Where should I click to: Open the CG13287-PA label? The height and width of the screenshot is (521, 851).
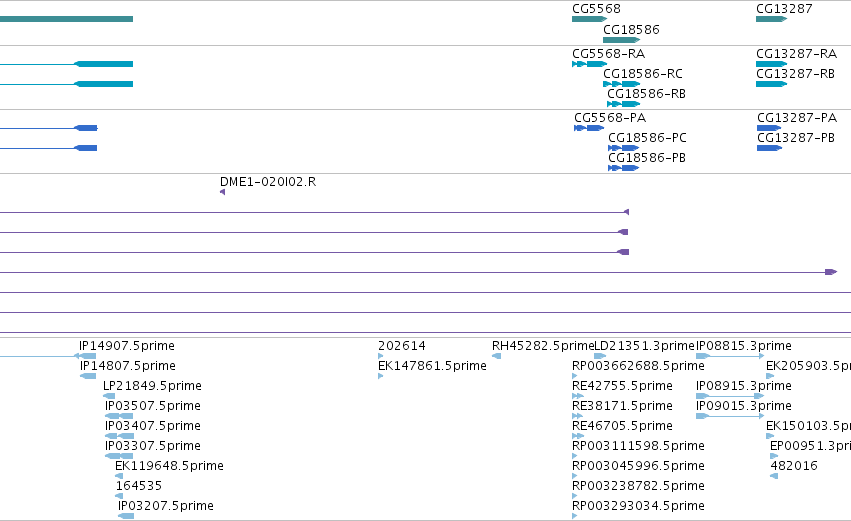pyautogui.click(x=797, y=118)
